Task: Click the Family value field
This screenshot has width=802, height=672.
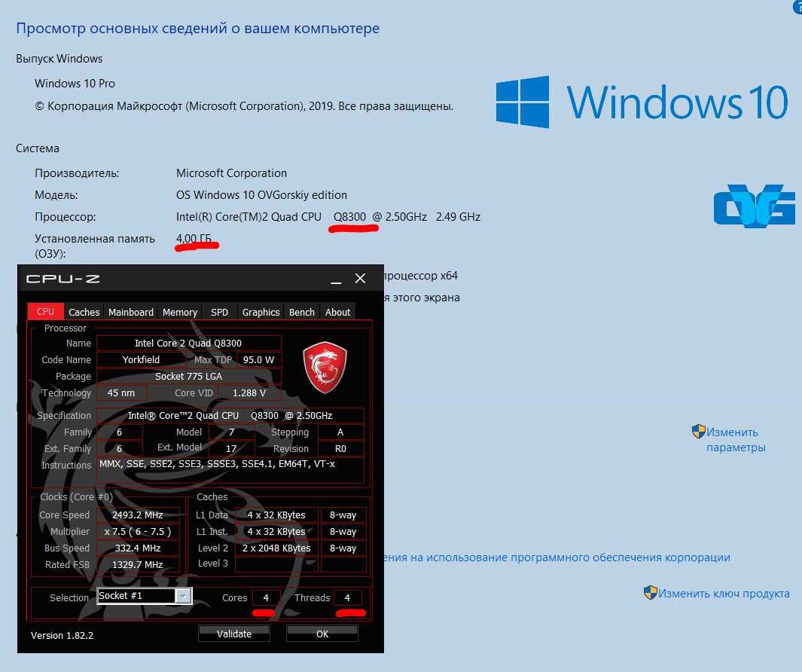Action: point(119,432)
